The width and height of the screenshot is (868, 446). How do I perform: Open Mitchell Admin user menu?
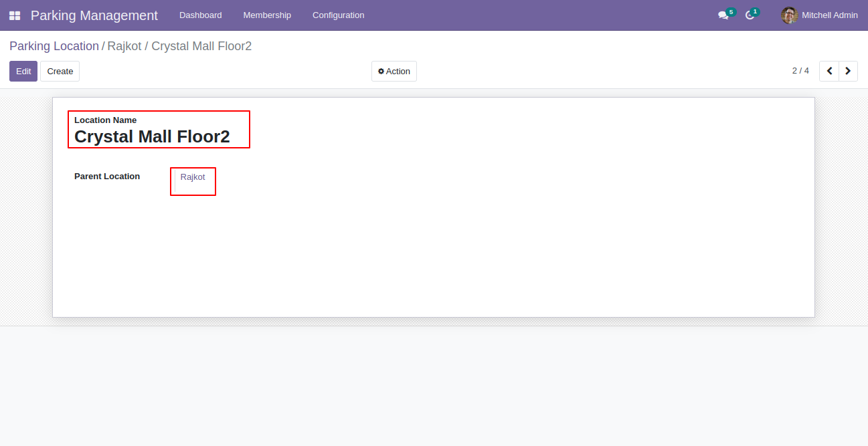pos(819,15)
